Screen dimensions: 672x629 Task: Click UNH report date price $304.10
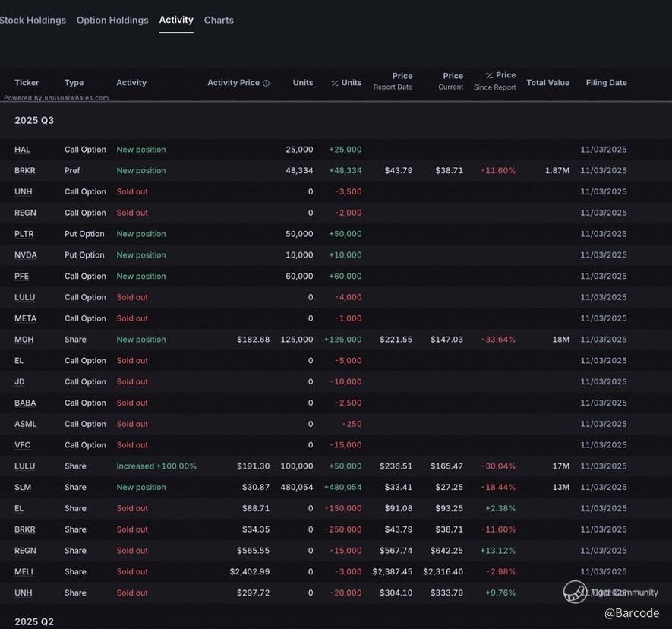(396, 593)
